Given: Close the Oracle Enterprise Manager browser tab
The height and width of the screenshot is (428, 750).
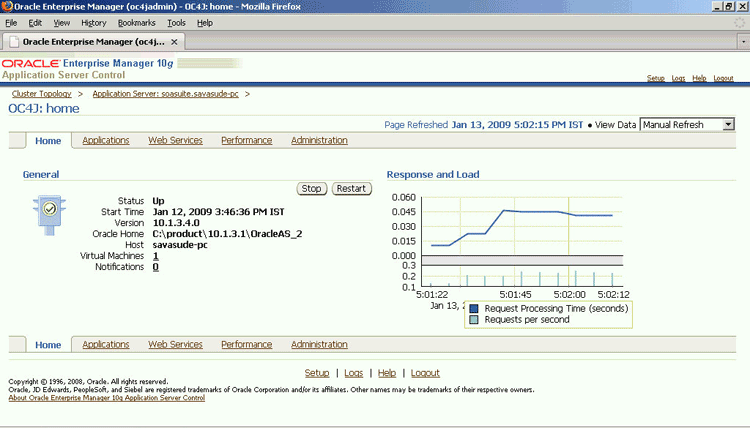Looking at the screenshot, I should tap(175, 42).
